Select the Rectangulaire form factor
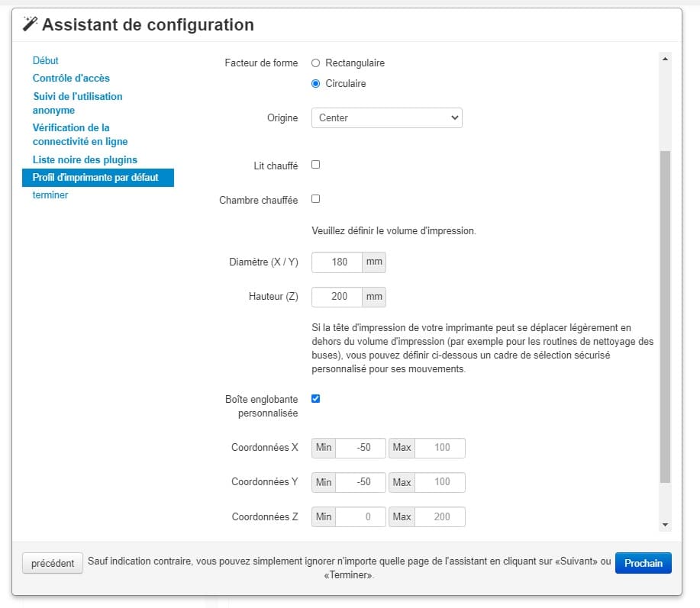700x608 pixels. [315, 63]
